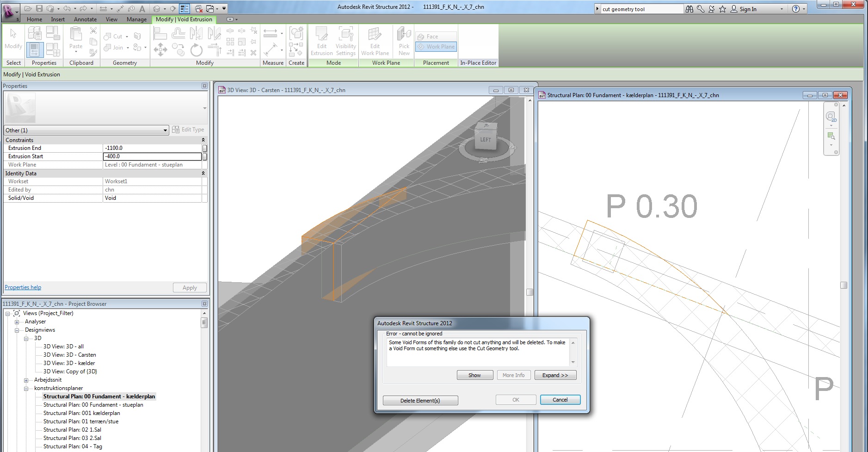Click the Favorites star icon in title bar
This screenshot has width=868, height=452.
click(722, 9)
